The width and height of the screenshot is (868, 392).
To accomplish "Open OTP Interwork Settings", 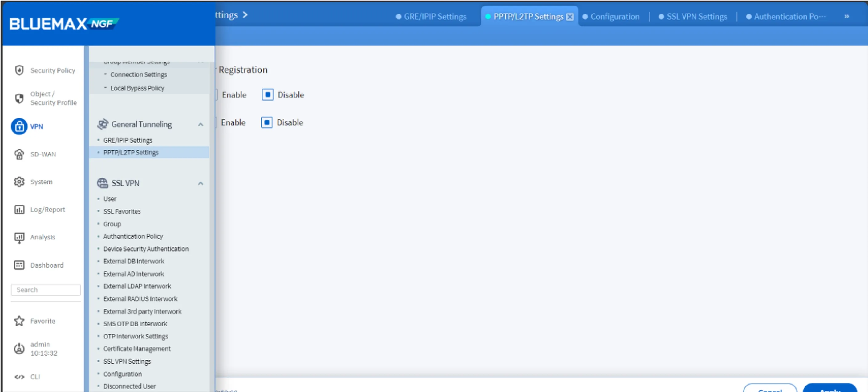I will (x=136, y=337).
